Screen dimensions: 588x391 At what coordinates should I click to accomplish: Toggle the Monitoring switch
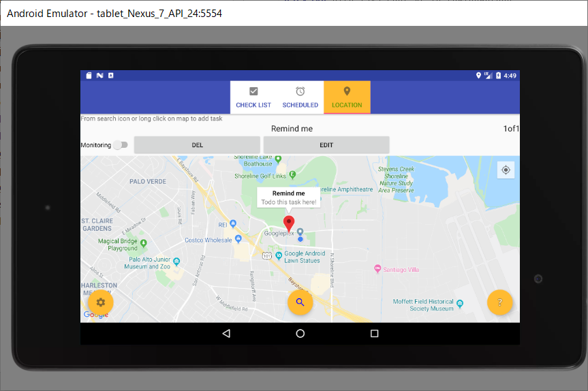pyautogui.click(x=121, y=144)
